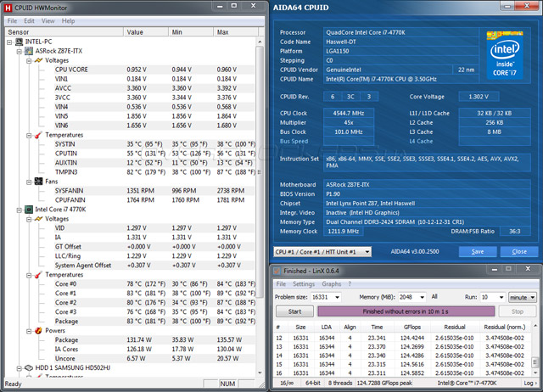Collapse the Powers tree node
The height and width of the screenshot is (392, 543).
coord(28,331)
